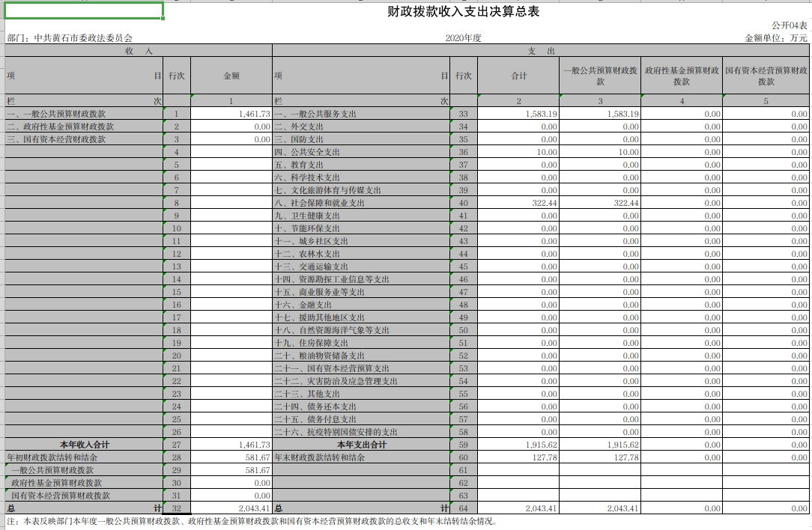
Task: Click the 本年收入合计 cell
Action: [x=84, y=445]
